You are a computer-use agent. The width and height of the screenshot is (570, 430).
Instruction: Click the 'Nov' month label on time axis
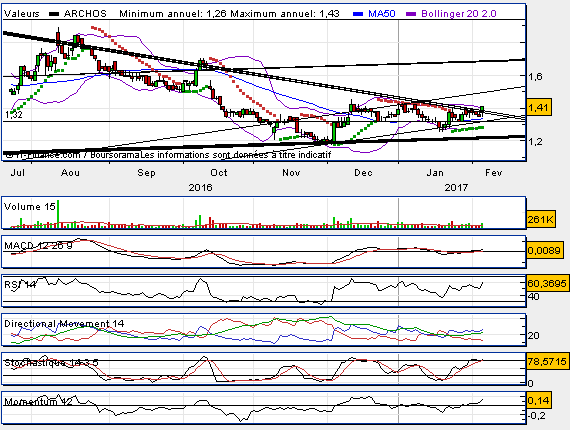pos(291,172)
